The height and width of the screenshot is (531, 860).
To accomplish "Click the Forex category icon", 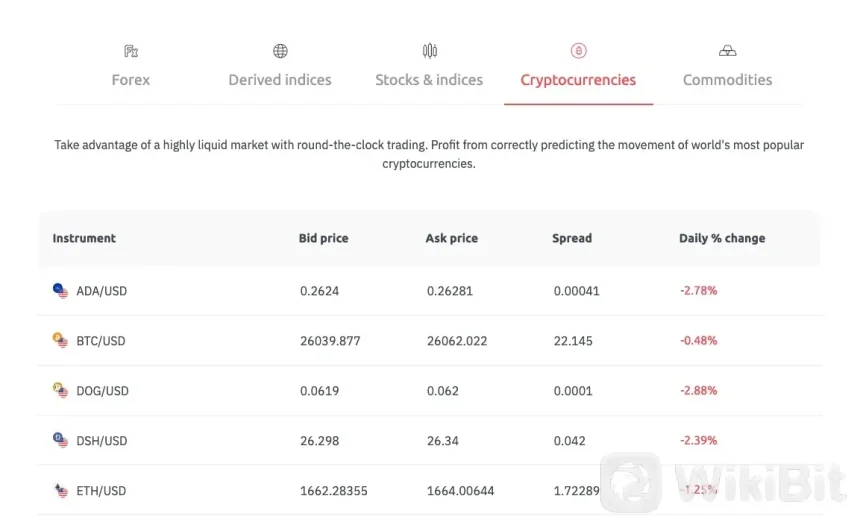I will point(131,51).
